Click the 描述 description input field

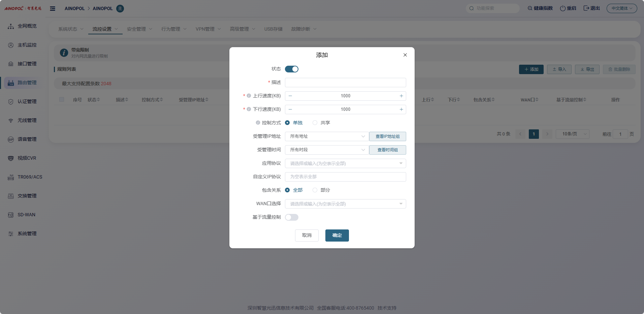(x=345, y=83)
